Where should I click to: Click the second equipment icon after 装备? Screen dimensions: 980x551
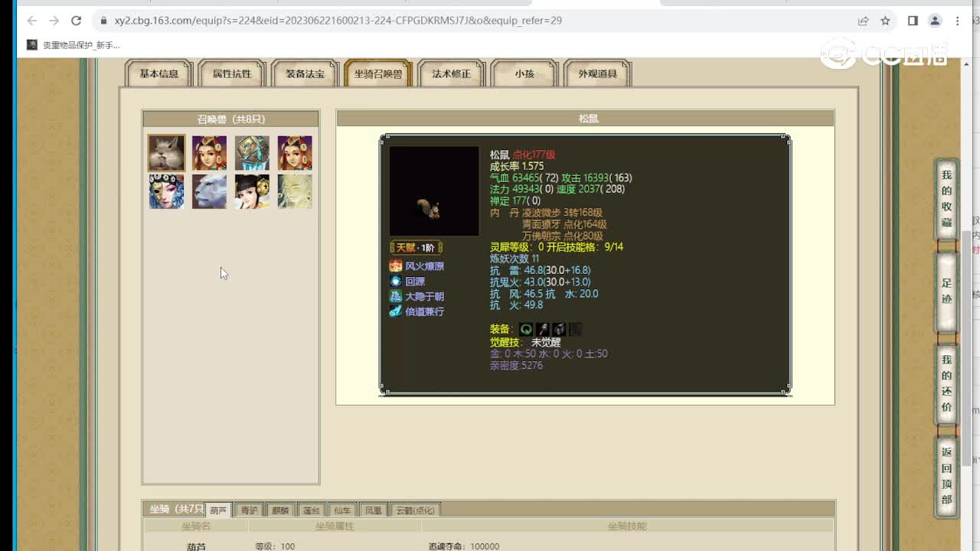click(542, 329)
